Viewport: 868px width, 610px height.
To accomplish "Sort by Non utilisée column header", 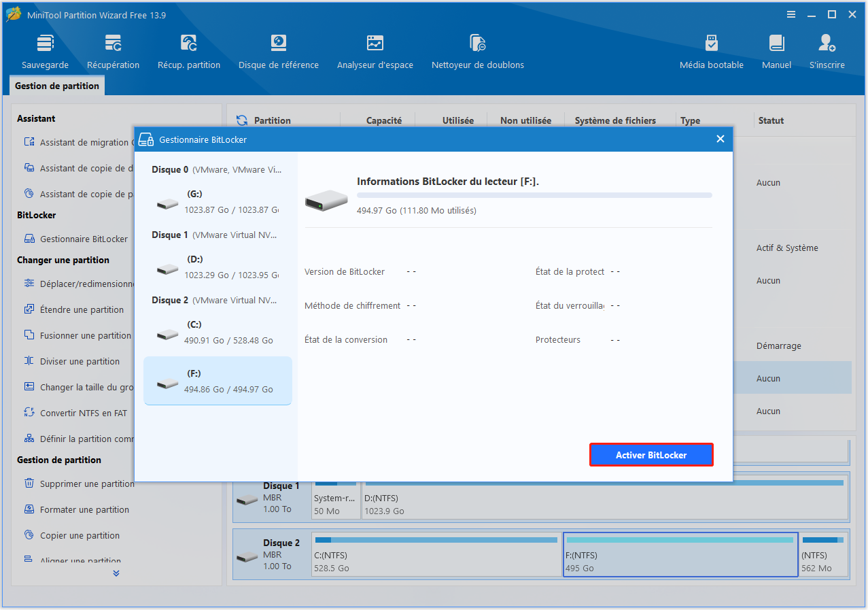I will (x=525, y=120).
